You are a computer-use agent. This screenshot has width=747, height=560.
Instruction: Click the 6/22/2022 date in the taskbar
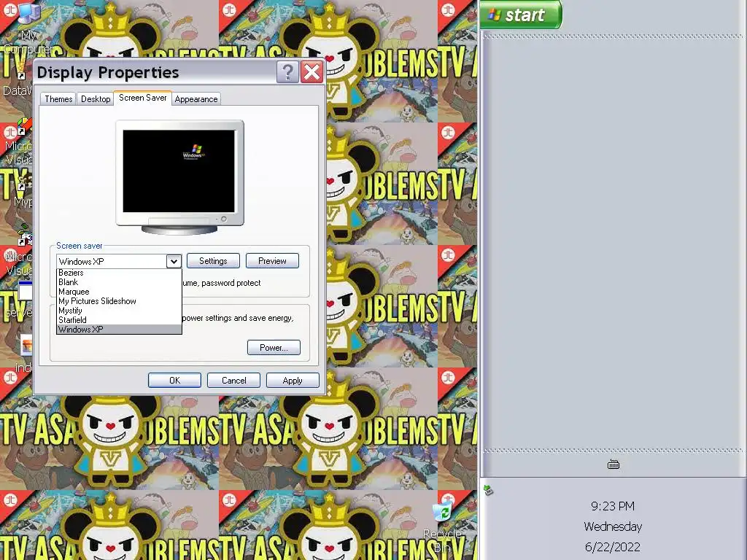(613, 547)
